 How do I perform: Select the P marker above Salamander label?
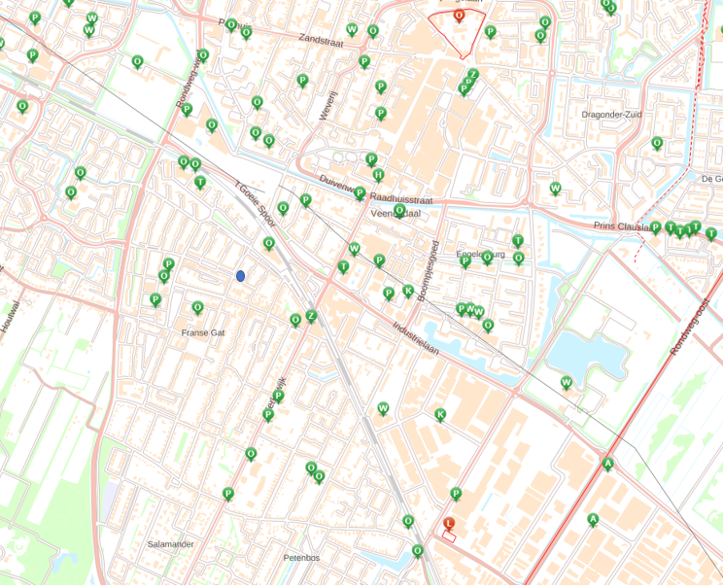[x=228, y=494]
